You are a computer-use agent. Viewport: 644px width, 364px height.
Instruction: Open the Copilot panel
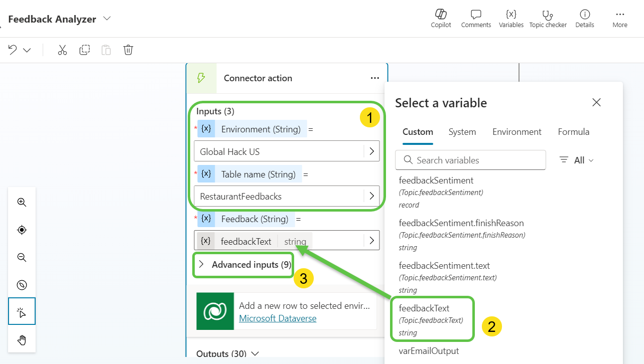441,19
